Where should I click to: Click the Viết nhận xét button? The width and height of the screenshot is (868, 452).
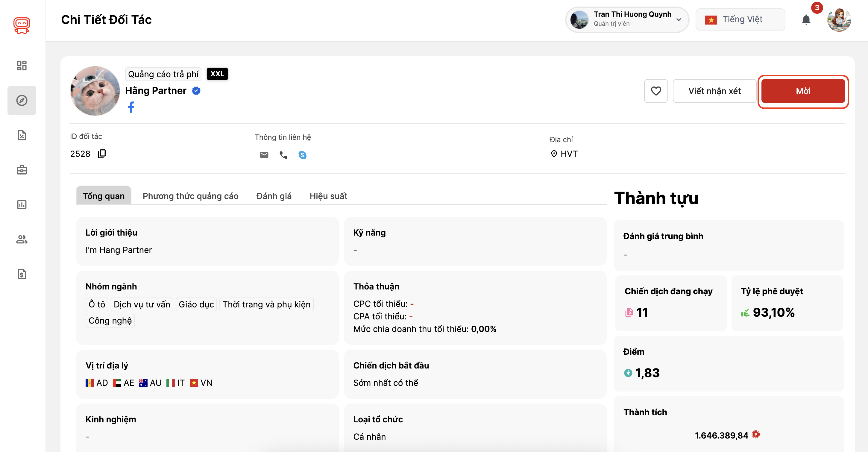714,91
